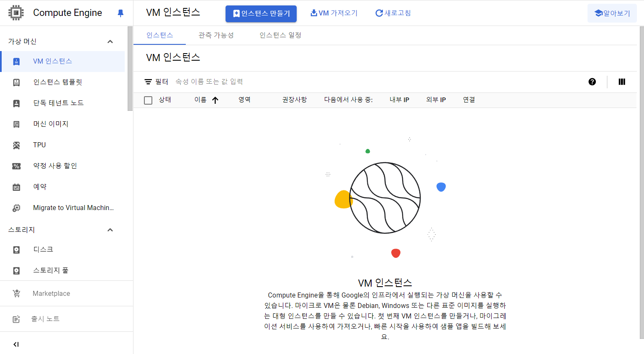Click the 내부 IP column header

(399, 100)
